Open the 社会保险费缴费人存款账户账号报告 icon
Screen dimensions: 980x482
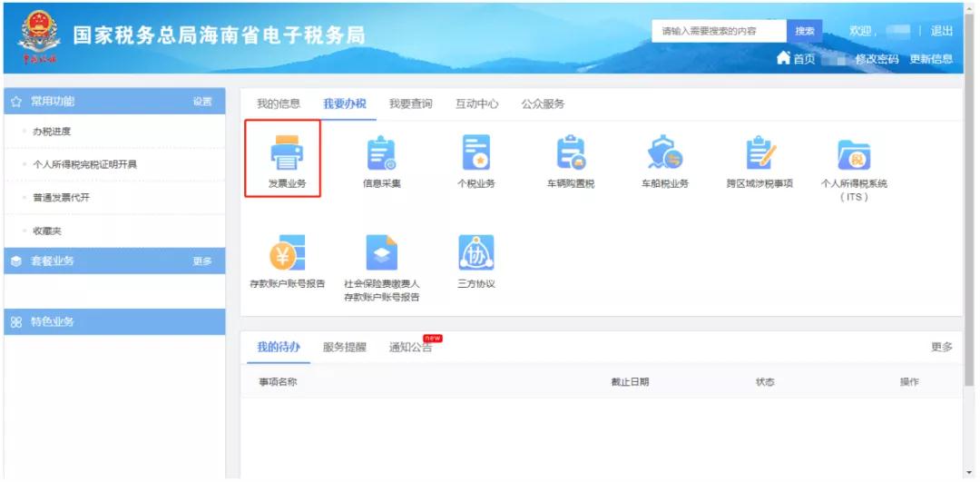coord(381,252)
